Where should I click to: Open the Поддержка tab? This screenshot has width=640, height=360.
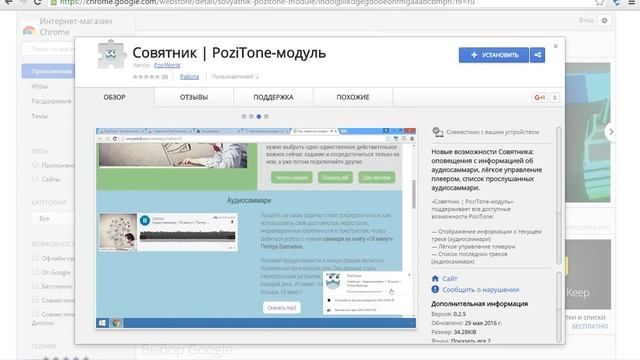coord(273,97)
